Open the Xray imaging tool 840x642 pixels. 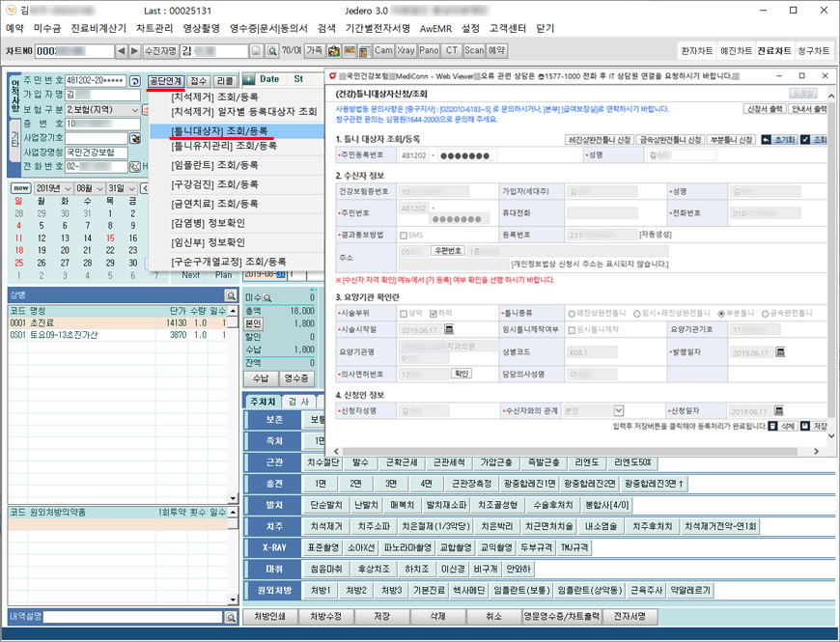click(406, 50)
